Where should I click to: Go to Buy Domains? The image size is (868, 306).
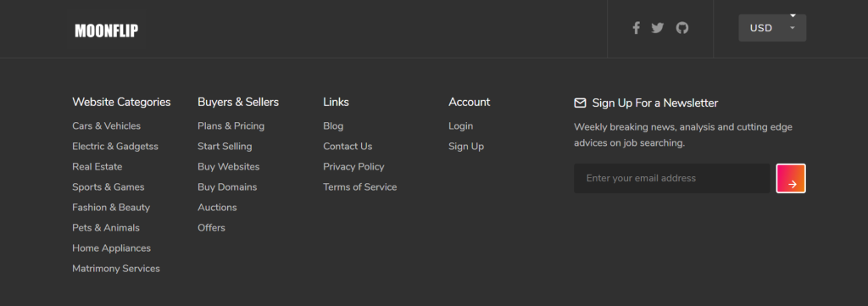click(x=227, y=187)
